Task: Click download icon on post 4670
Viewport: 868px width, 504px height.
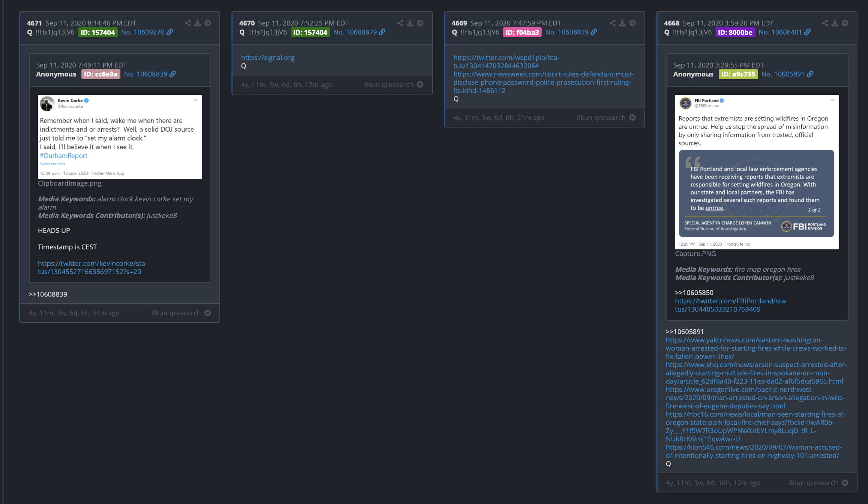Action: [410, 23]
